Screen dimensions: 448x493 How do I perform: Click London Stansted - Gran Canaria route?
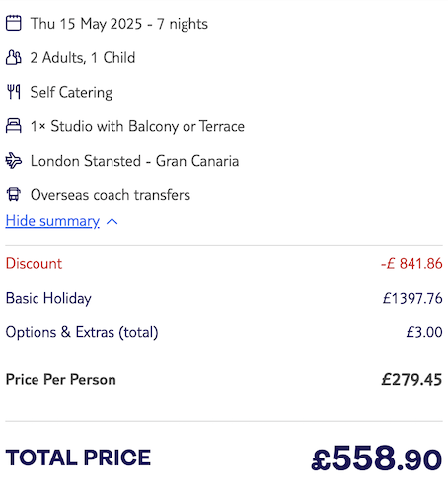(134, 161)
